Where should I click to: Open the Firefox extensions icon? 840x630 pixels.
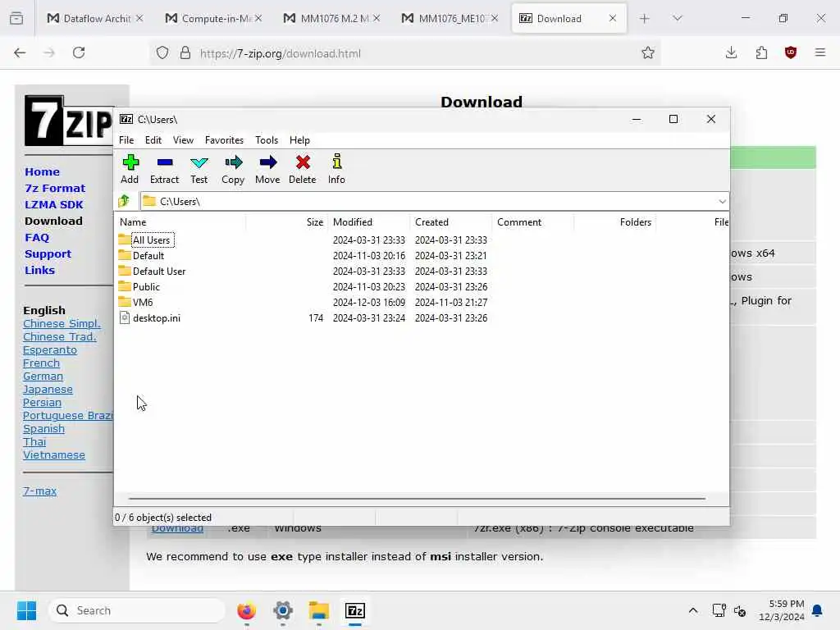[x=761, y=52]
